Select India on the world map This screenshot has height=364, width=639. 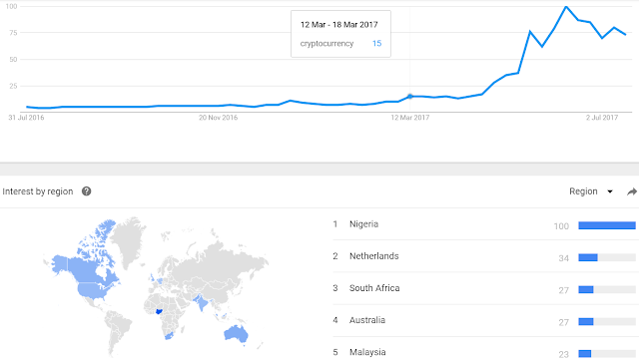coord(202,302)
